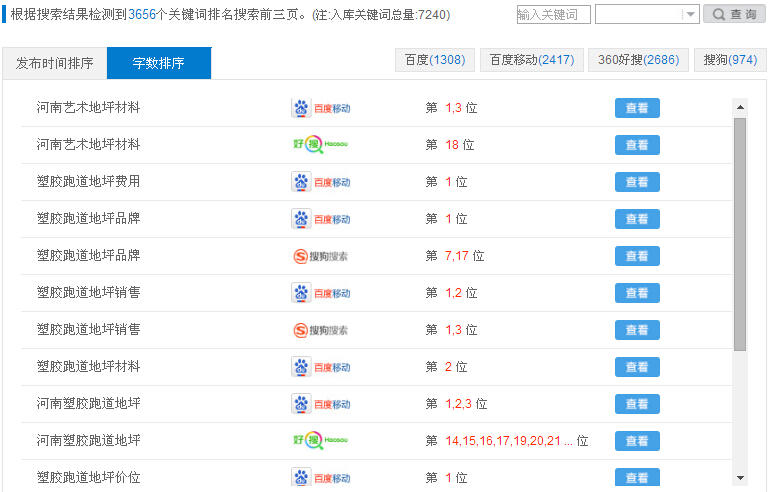
Task: Click 查看 for 塑胶跑道地坪材料
Action: point(637,367)
